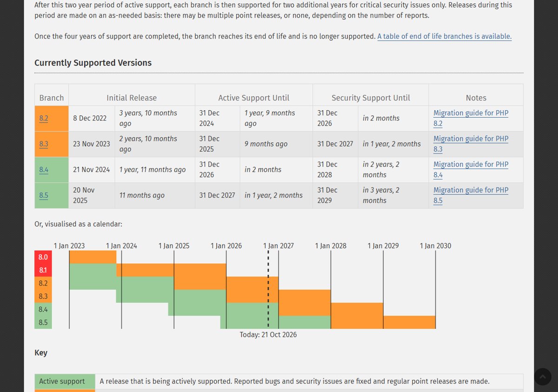Click the Currently Supported Versions heading
The image size is (558, 392).
coord(93,63)
